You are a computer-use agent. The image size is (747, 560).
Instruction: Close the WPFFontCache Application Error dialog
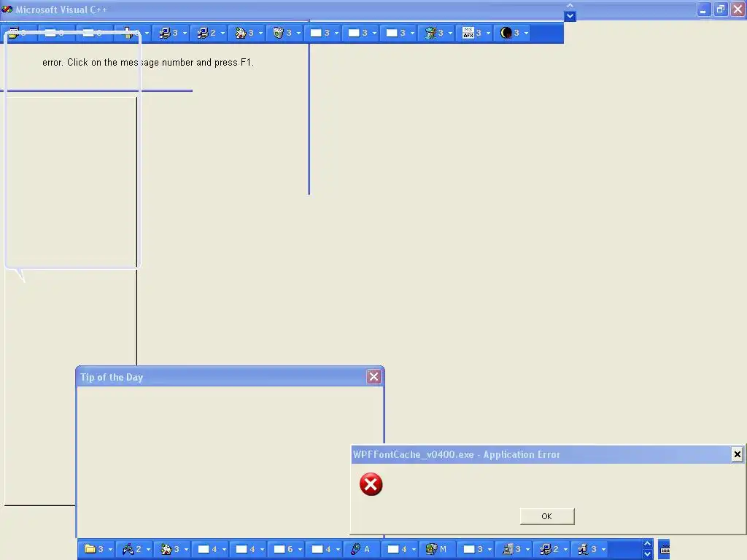(x=737, y=454)
